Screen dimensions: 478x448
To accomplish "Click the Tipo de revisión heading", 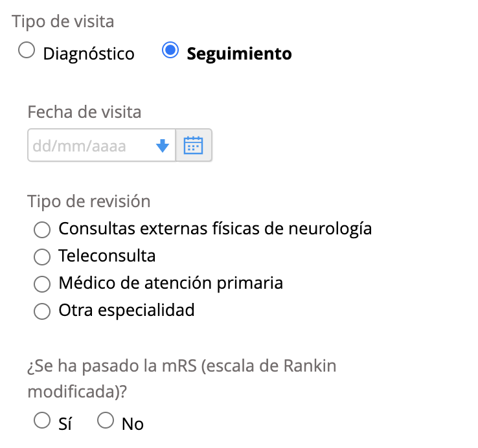I will click(x=89, y=201).
